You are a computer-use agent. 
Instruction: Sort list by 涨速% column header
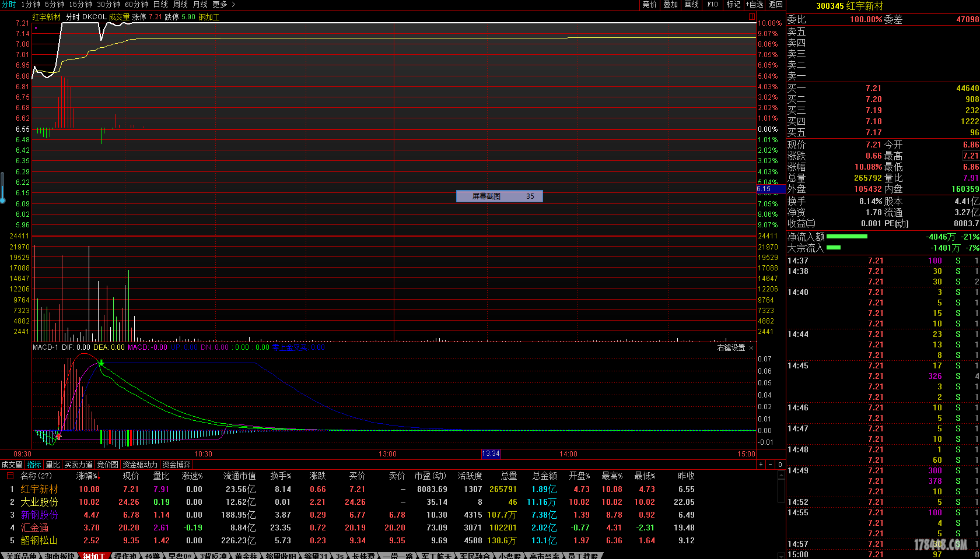[x=192, y=476]
